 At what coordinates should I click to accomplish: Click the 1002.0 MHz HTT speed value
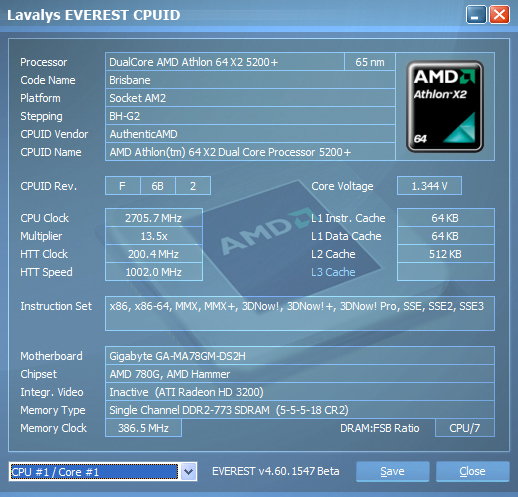coord(154,272)
